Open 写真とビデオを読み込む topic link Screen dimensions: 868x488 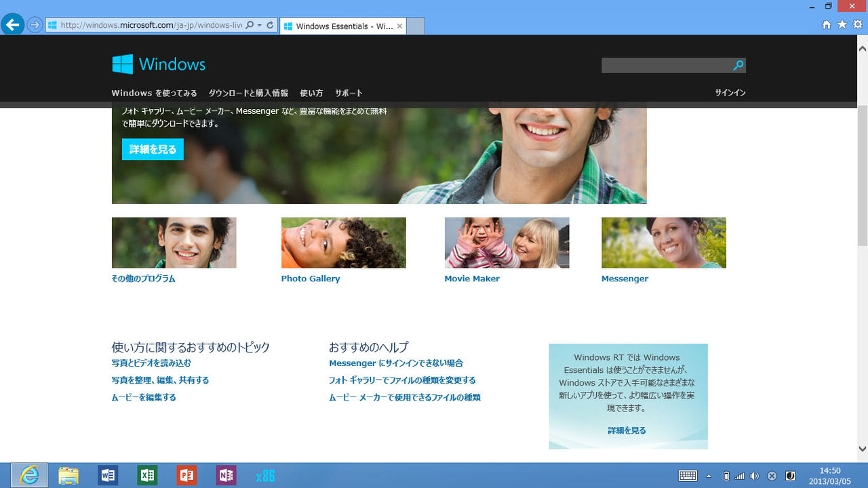[x=151, y=363]
